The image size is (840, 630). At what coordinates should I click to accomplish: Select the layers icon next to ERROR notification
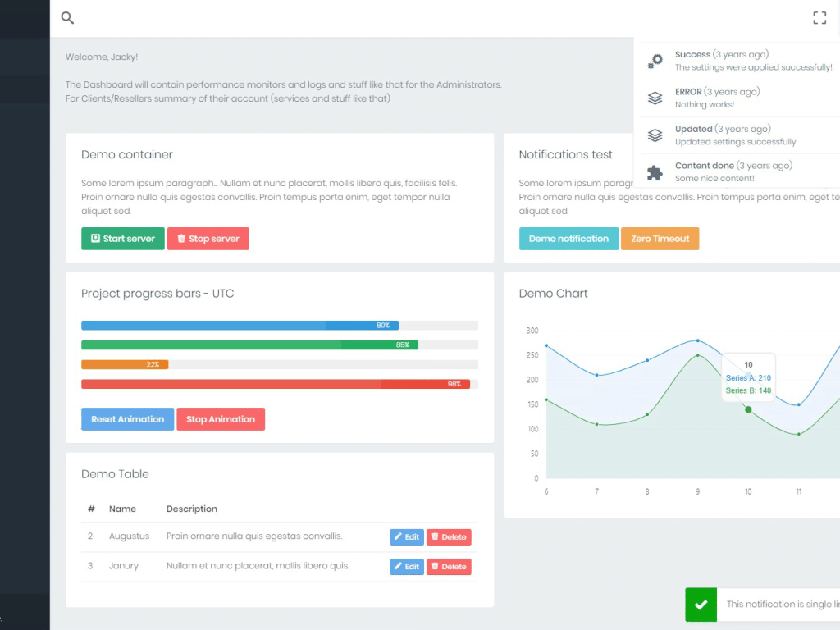654,98
